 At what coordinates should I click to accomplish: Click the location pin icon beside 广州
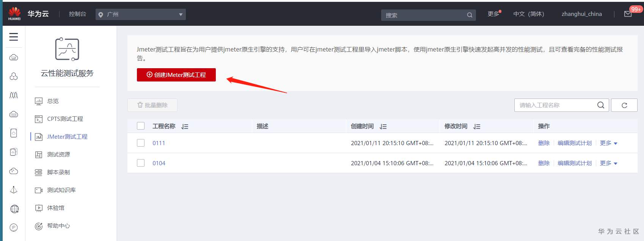[101, 15]
